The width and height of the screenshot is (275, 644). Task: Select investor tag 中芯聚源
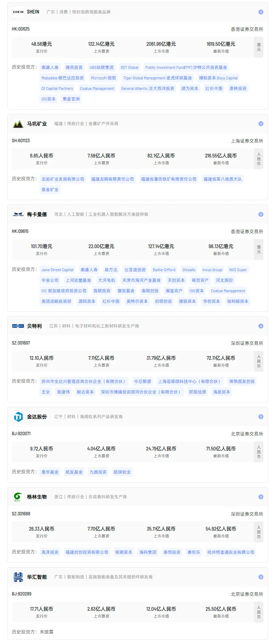pos(143,381)
